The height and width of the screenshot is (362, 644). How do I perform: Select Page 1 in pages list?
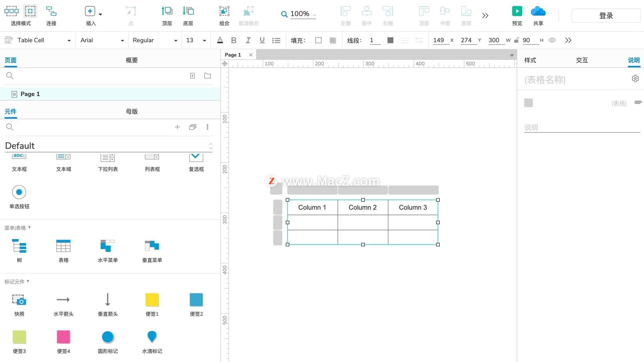pyautogui.click(x=30, y=94)
